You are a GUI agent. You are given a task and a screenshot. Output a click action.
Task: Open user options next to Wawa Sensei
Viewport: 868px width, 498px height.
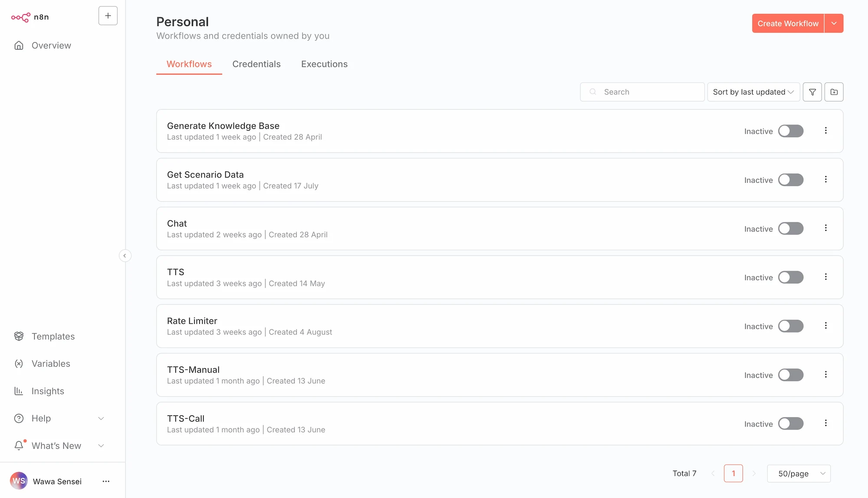point(106,482)
